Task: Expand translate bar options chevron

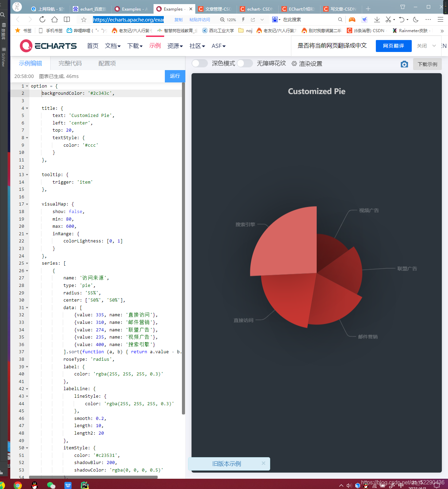Action: pyautogui.click(x=434, y=46)
